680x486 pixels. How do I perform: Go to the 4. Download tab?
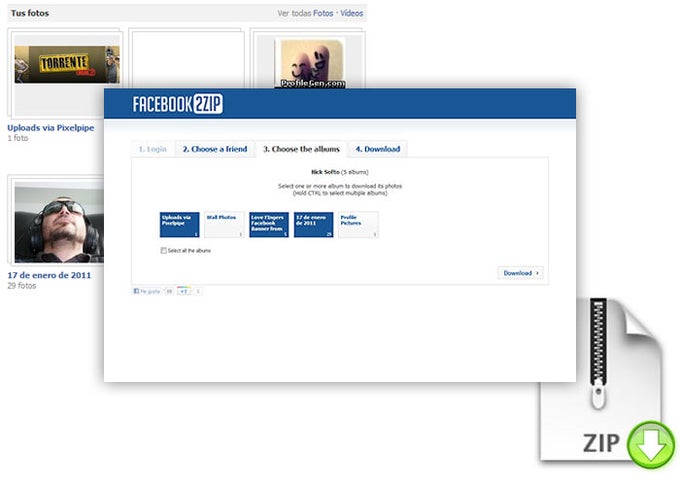[378, 149]
